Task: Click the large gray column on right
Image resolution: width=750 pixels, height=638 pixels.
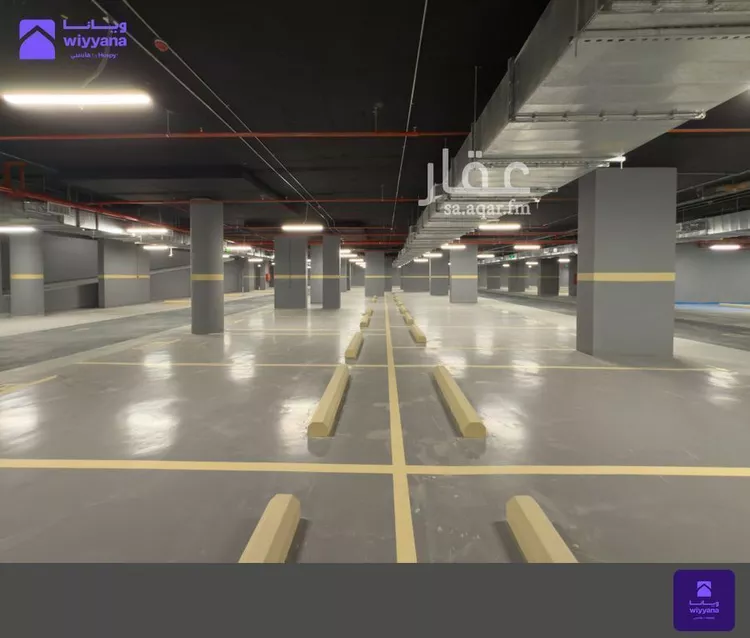Action: (x=626, y=263)
